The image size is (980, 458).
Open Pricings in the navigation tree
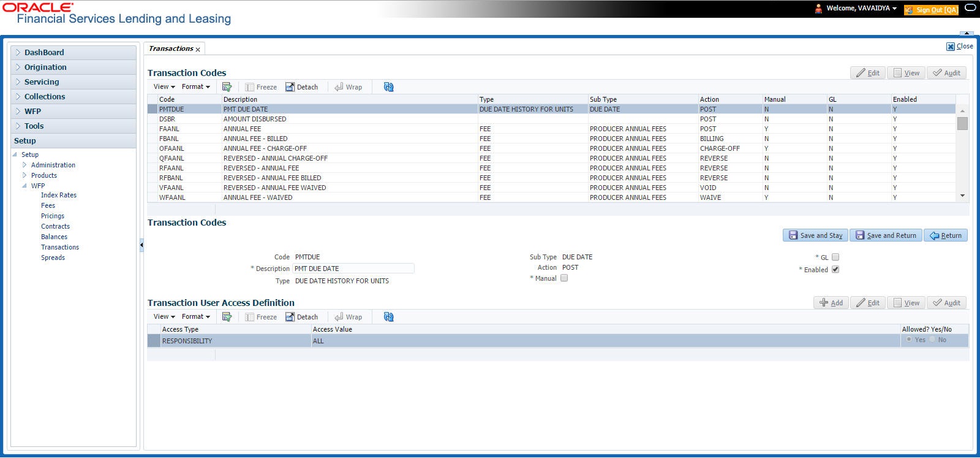pyautogui.click(x=53, y=216)
